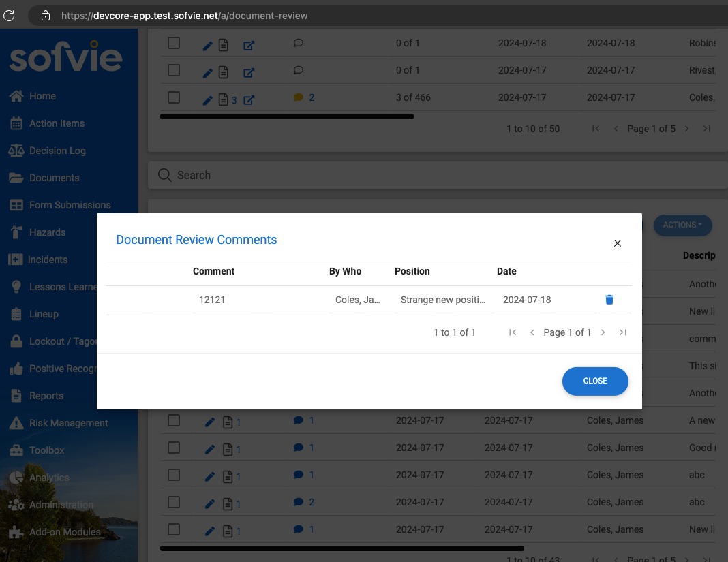The image size is (728, 562).
Task: Close the Document Review Comments dialog with the X
Action: (617, 243)
